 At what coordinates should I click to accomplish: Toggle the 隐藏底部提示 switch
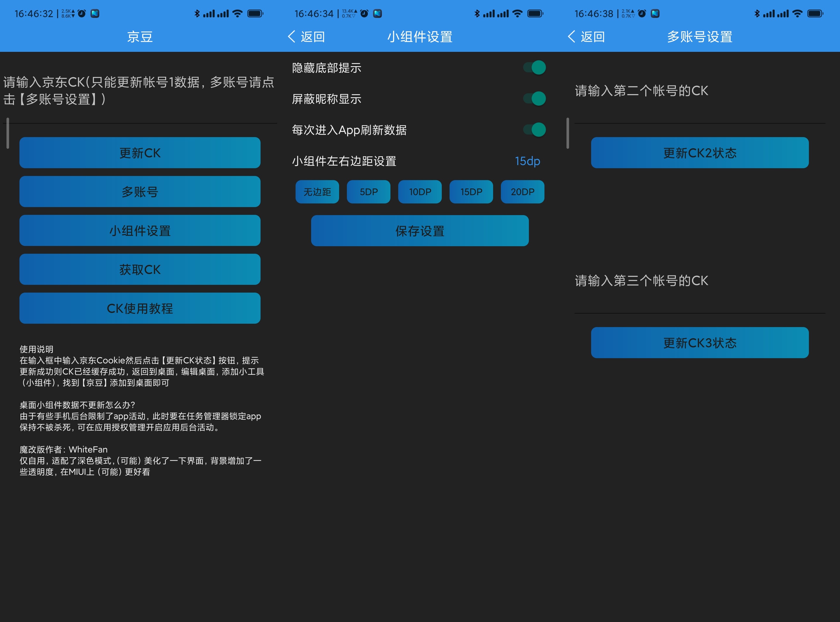pyautogui.click(x=535, y=67)
